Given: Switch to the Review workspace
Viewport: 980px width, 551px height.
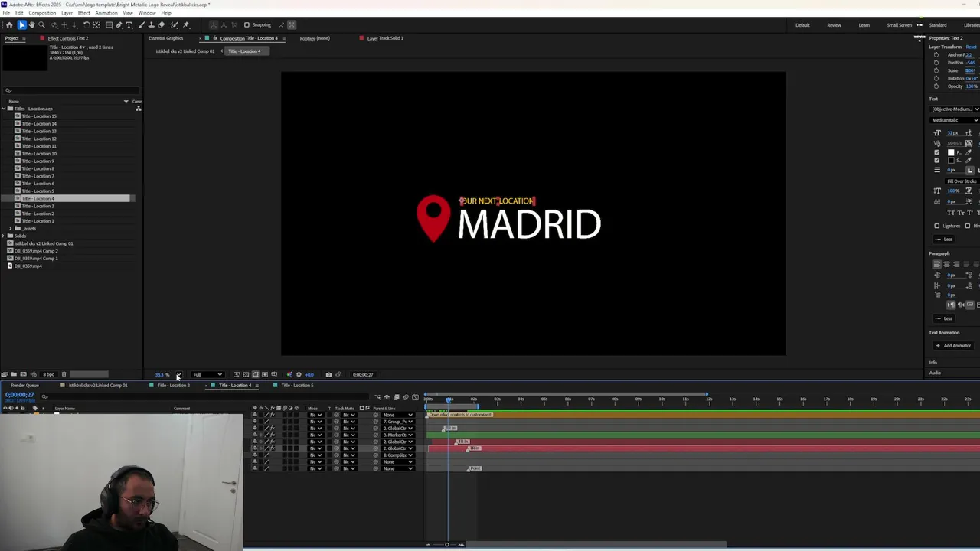Looking at the screenshot, I should [x=834, y=25].
